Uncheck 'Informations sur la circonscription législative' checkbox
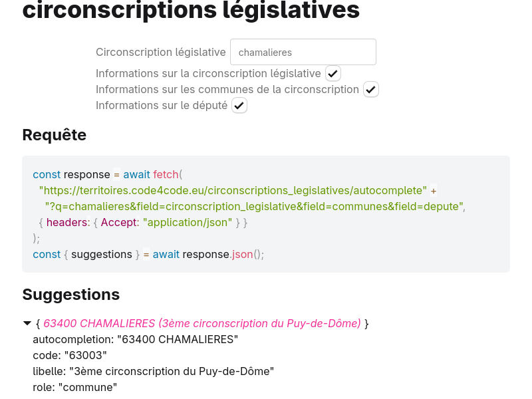The width and height of the screenshot is (532, 399). 333,73
